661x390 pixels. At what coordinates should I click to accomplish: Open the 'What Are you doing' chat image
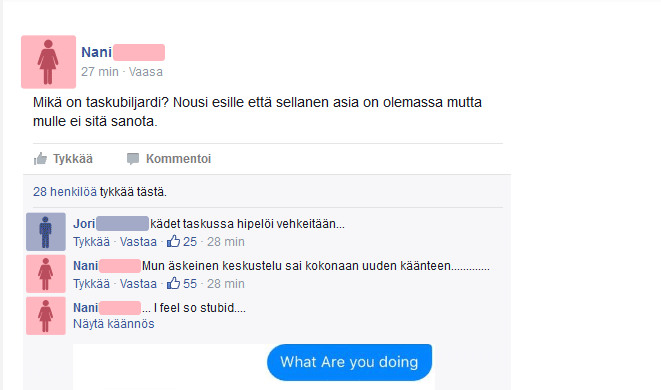coord(254,367)
